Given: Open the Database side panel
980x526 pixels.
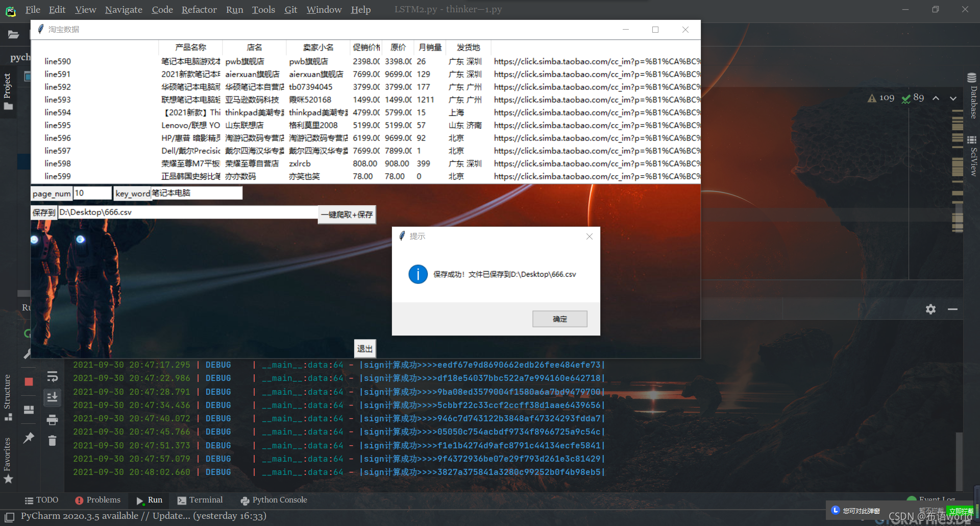Looking at the screenshot, I should 972,96.
